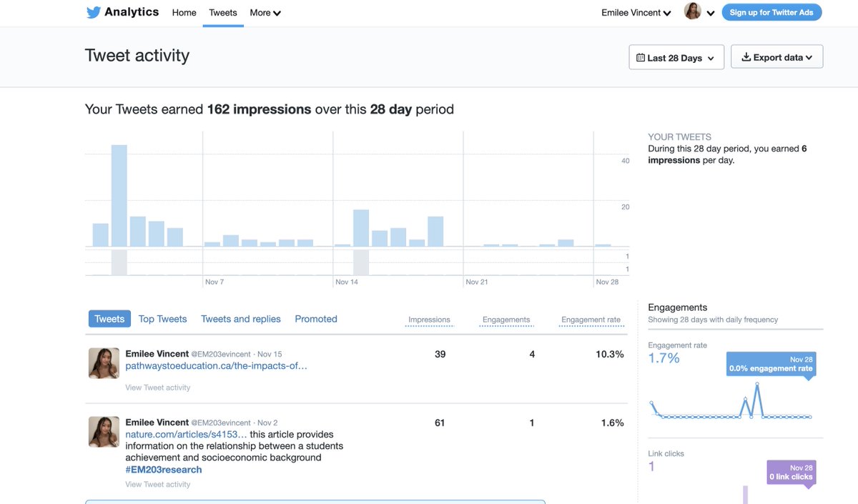Open pathwaystoeducation.ca tweet link

[x=216, y=365]
